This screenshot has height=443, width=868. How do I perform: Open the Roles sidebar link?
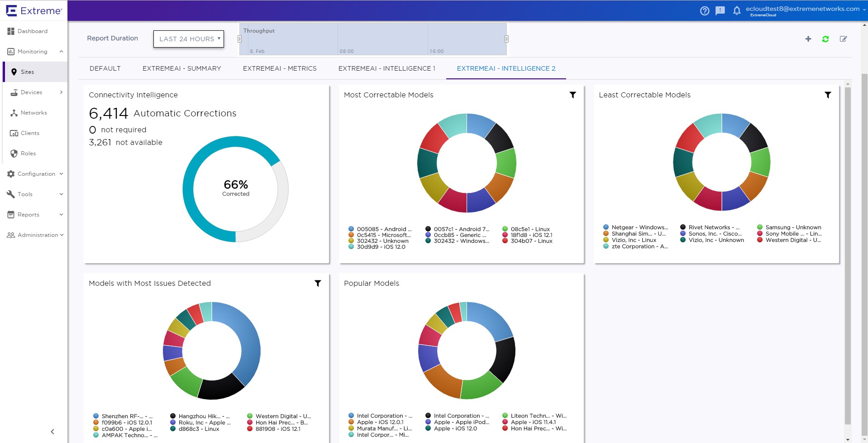point(29,154)
